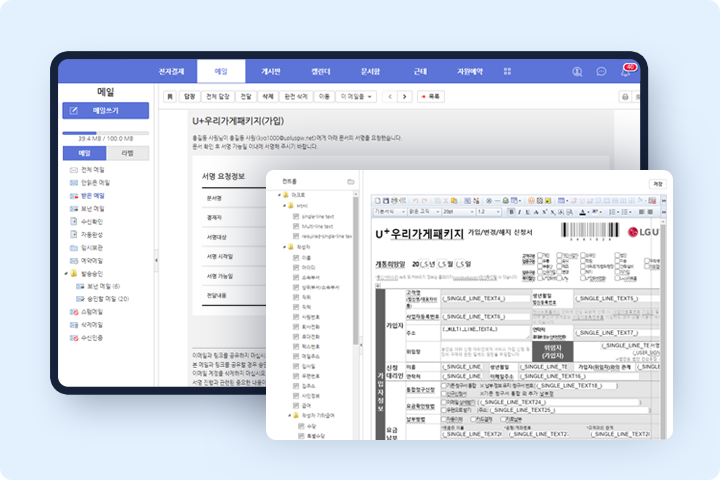Image resolution: width=720 pixels, height=480 pixels.
Task: Open the 기본서식 style dropdown
Action: [x=389, y=212]
